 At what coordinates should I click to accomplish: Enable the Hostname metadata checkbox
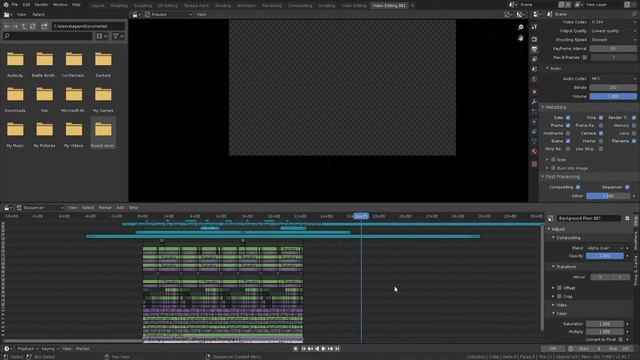[x=568, y=133]
